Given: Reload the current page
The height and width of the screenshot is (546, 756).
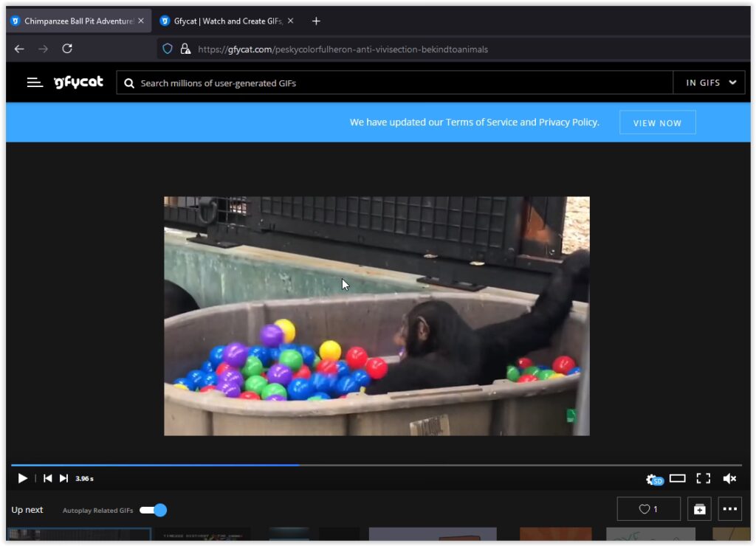Looking at the screenshot, I should (67, 49).
